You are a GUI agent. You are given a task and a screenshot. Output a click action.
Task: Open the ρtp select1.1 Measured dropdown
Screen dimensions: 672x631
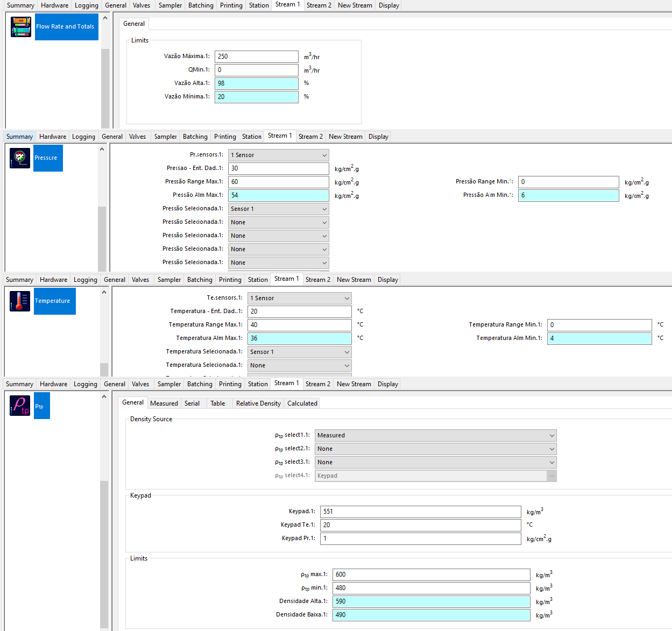tap(436, 435)
